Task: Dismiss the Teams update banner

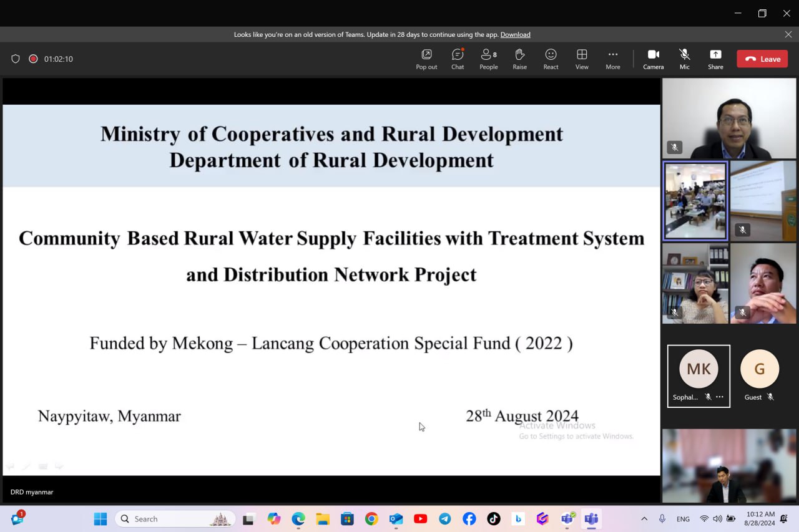Action: tap(788, 34)
